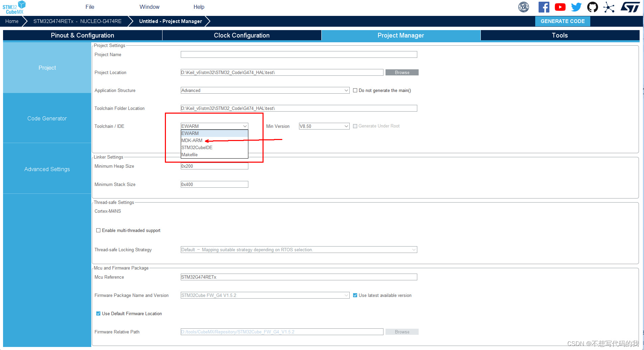Switch to Project Manager tab
This screenshot has height=350, width=644.
[x=401, y=36]
